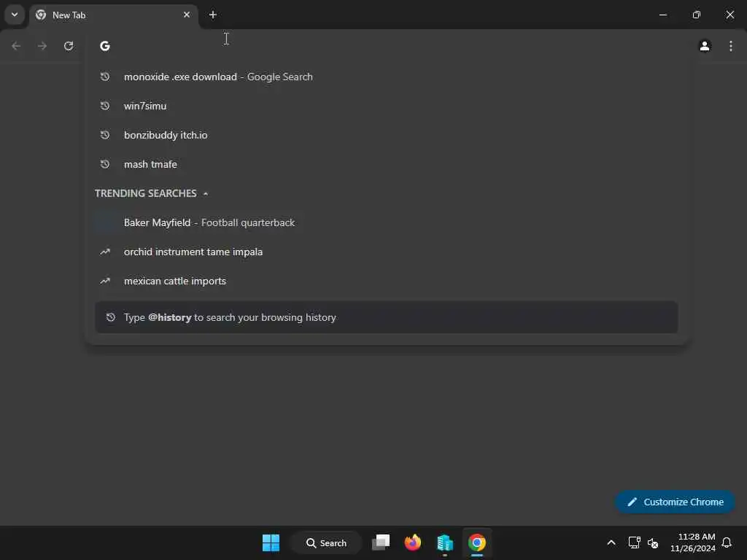Image resolution: width=747 pixels, height=560 pixels.
Task: Minimize the Chrome window
Action: (x=662, y=15)
